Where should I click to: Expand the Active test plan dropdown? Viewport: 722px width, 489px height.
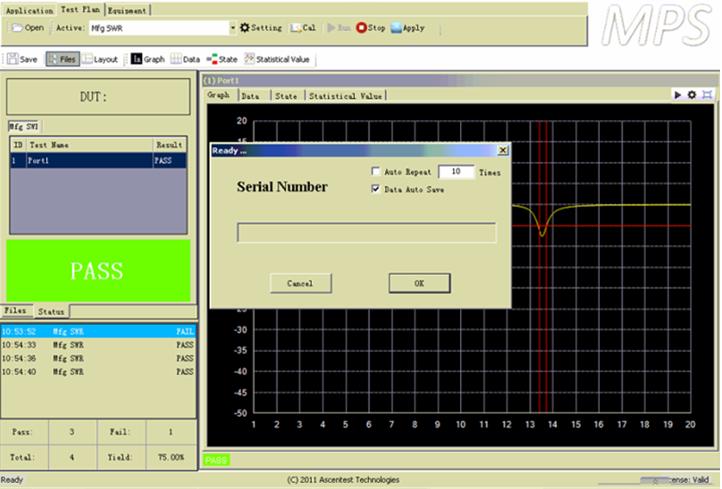(233, 28)
